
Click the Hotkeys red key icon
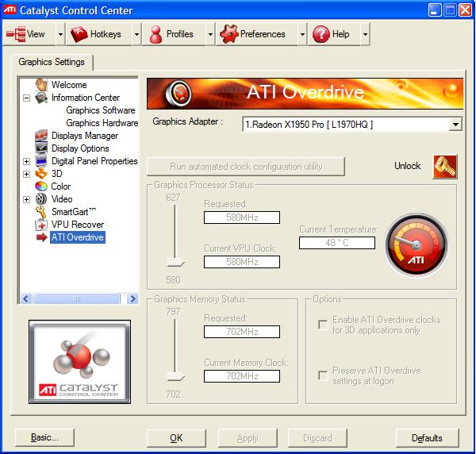tap(79, 34)
